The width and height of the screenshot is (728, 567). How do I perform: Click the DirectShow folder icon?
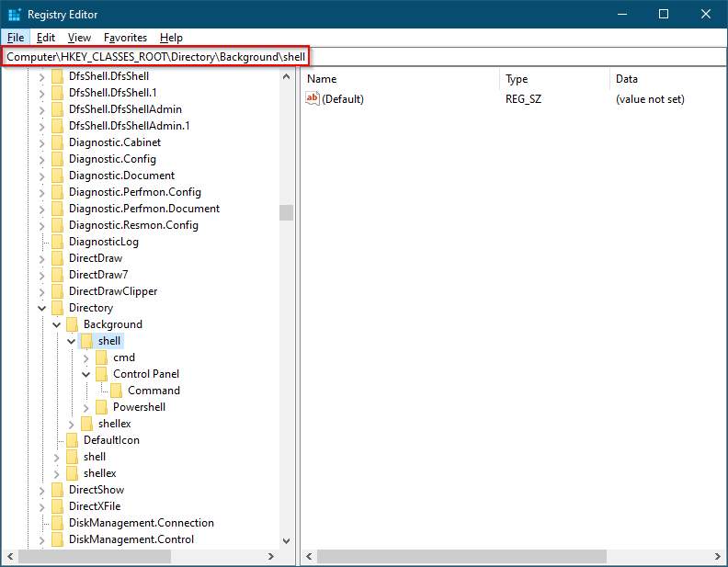[57, 490]
